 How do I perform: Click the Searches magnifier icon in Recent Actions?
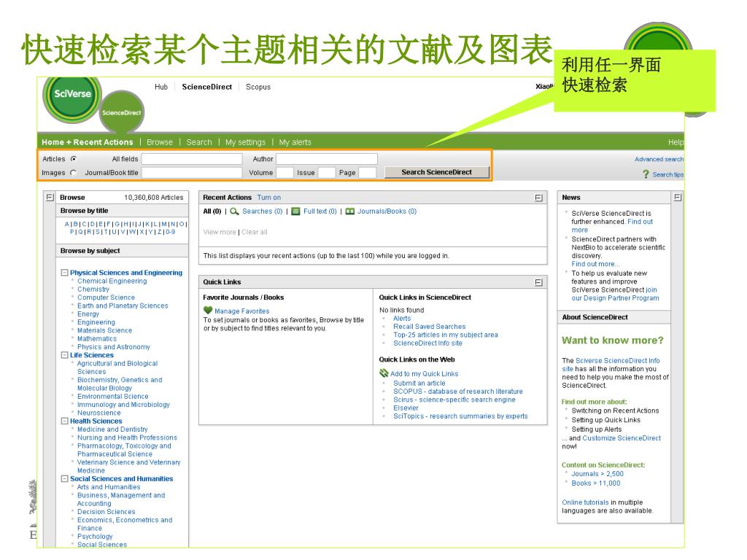[x=234, y=211]
